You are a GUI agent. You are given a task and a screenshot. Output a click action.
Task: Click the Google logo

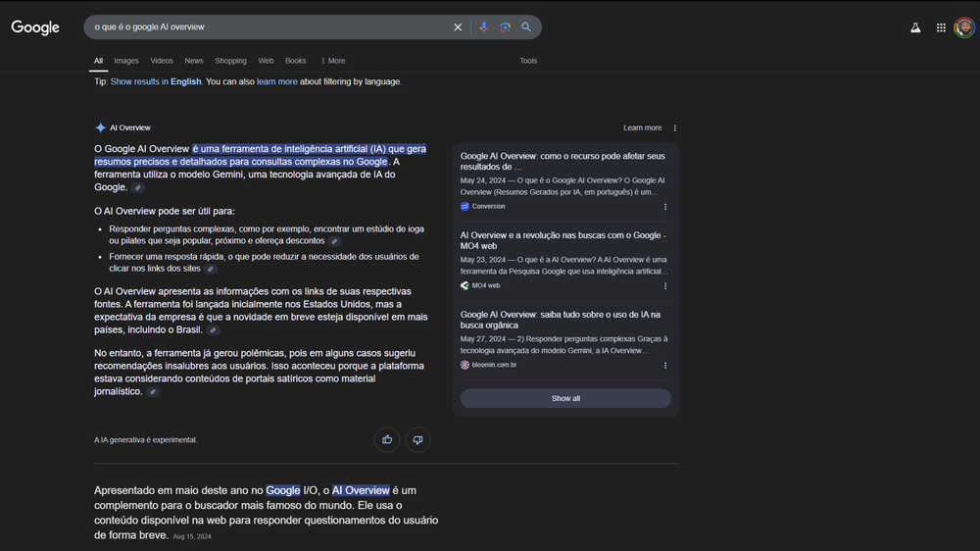(35, 27)
